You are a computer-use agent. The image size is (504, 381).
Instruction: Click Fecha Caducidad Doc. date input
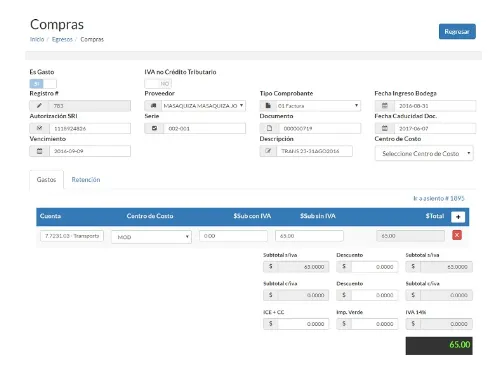coord(435,128)
